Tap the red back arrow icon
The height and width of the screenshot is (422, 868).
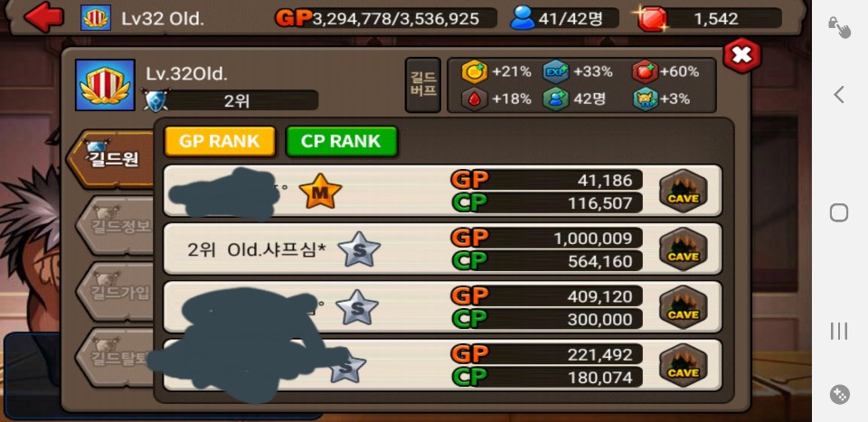[x=43, y=17]
